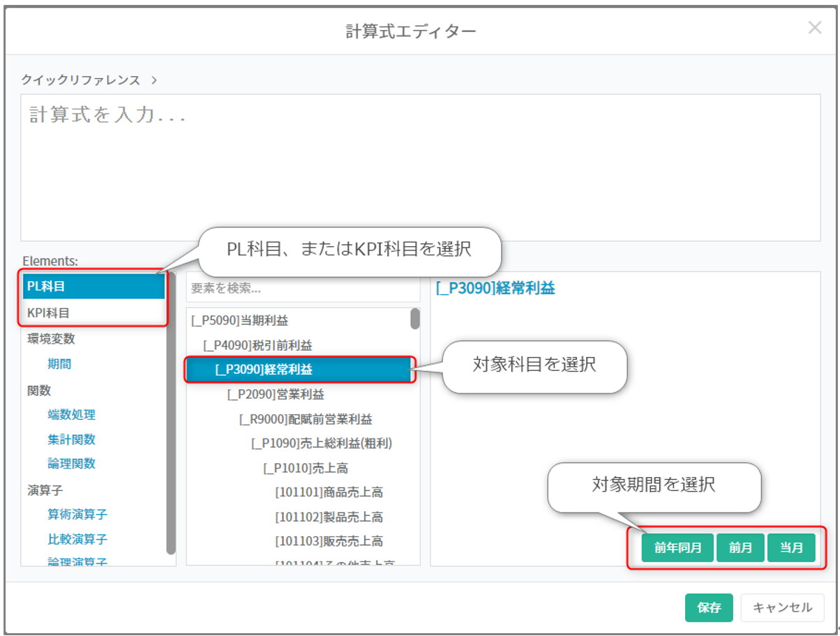Choose 論理関数 functions category
Viewport: 840px width, 636px height.
tap(71, 464)
